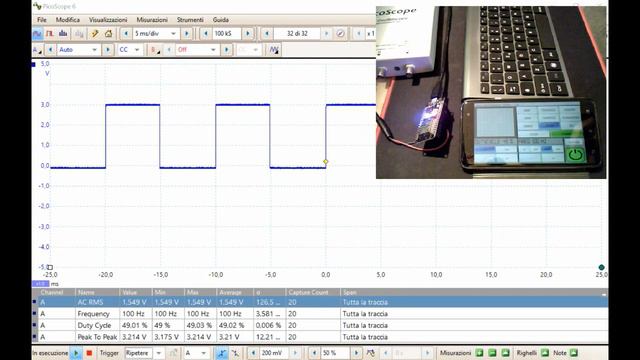Open the Home icon in toolbar
This screenshot has height=360, width=640.
coord(108,33)
